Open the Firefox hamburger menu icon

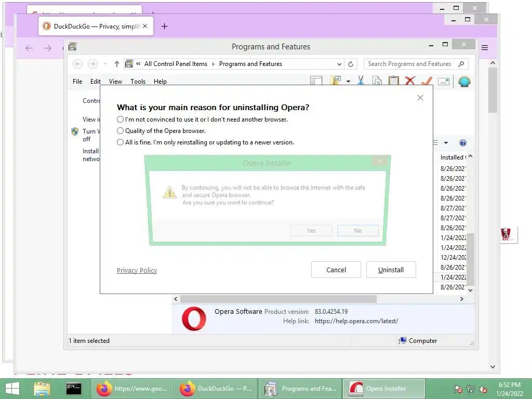(485, 48)
